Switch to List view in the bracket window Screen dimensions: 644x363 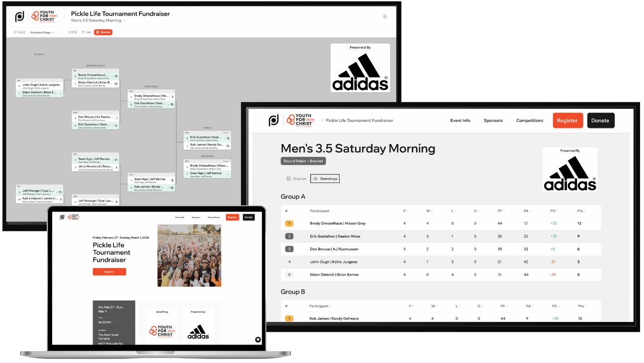tap(86, 32)
